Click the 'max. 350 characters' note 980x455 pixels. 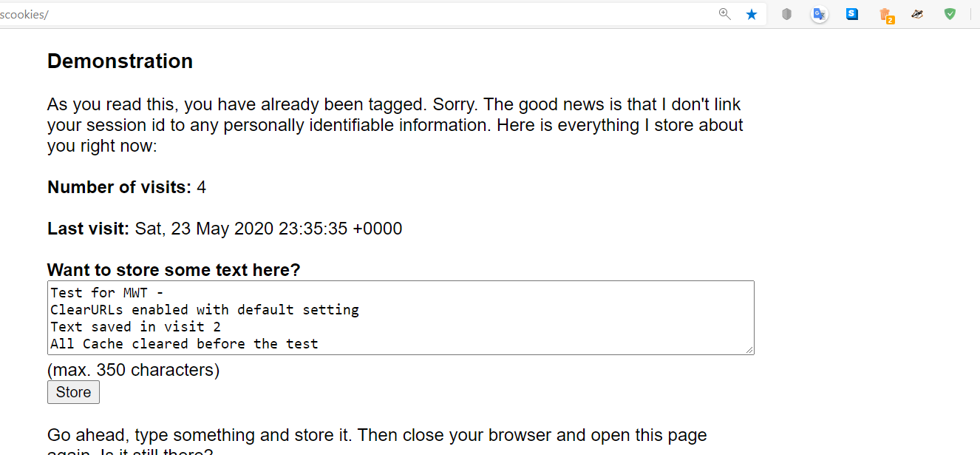133,370
